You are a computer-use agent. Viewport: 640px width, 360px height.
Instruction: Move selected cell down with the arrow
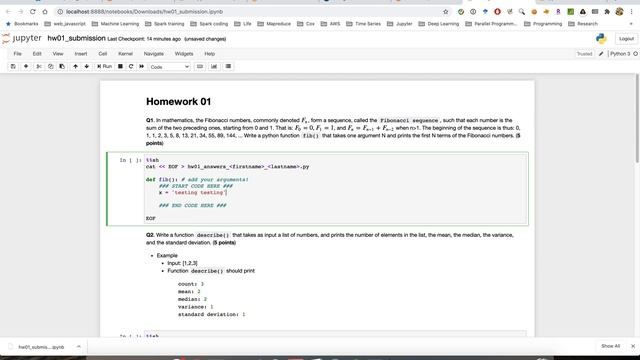coord(87,67)
